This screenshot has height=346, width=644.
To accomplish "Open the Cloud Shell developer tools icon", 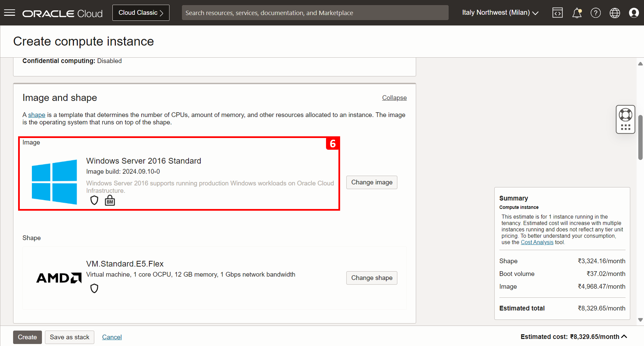I will [x=557, y=13].
